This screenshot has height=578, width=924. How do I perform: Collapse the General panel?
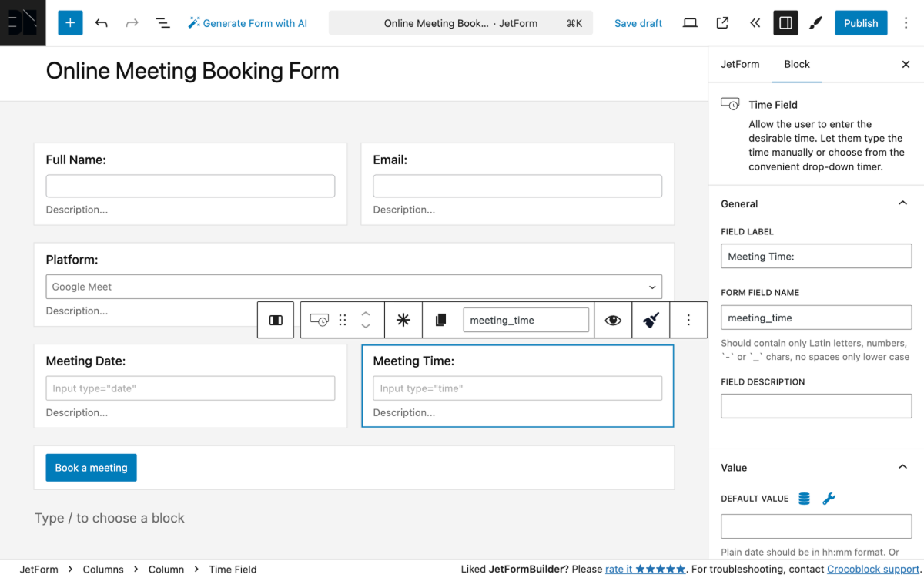pos(902,203)
